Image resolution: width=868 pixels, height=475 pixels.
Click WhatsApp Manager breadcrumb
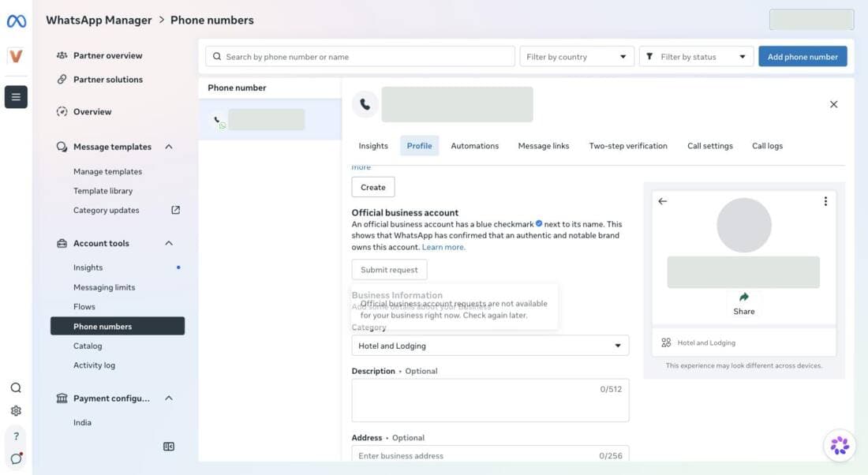pyautogui.click(x=99, y=20)
